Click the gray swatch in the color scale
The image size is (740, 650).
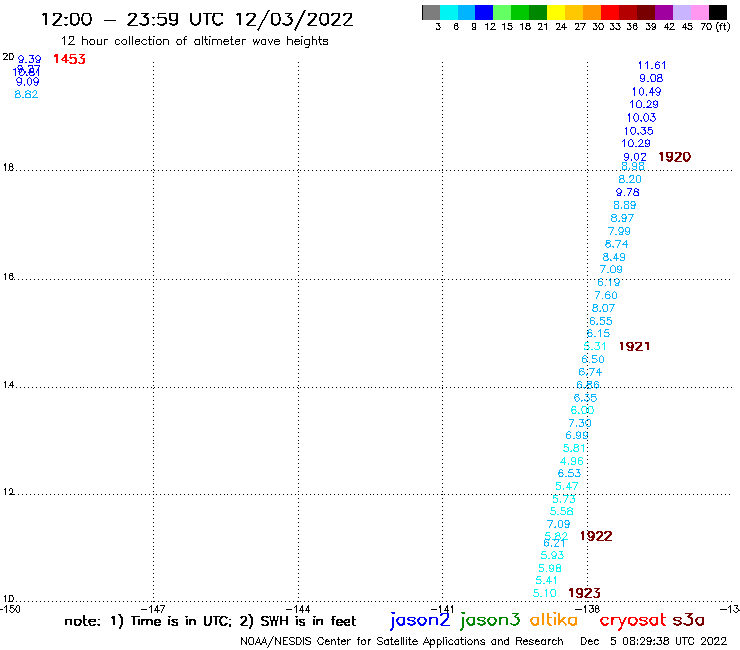(x=431, y=12)
